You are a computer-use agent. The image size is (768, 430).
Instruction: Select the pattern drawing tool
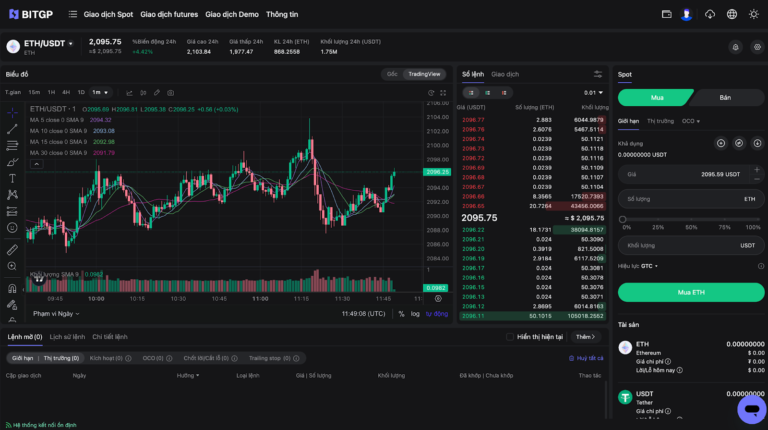(12, 195)
